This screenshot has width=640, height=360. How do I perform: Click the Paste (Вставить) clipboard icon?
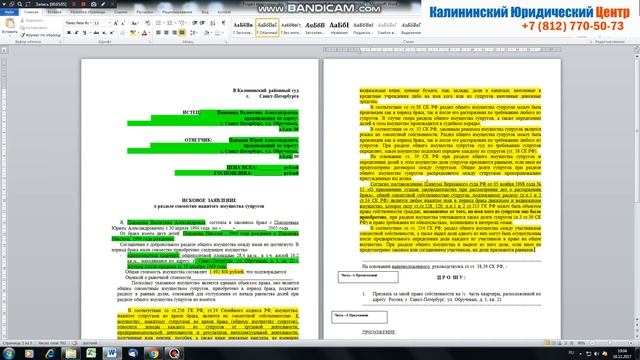pyautogui.click(x=9, y=23)
